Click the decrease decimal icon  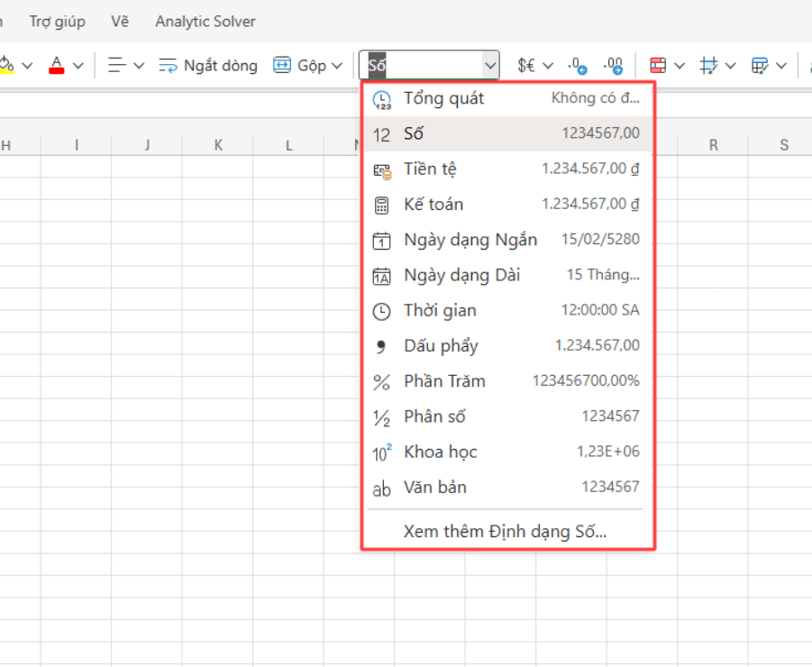(578, 66)
